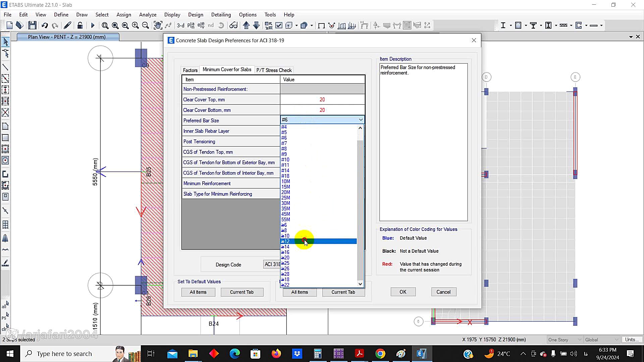
Task: Open the Design menu
Action: (x=196, y=15)
